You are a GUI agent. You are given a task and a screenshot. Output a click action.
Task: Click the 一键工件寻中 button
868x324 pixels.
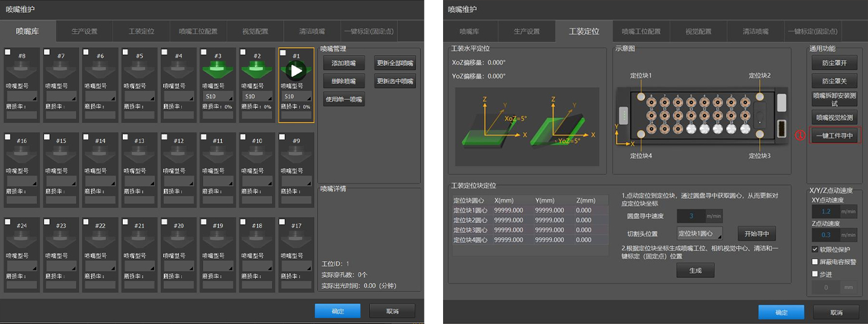point(835,135)
